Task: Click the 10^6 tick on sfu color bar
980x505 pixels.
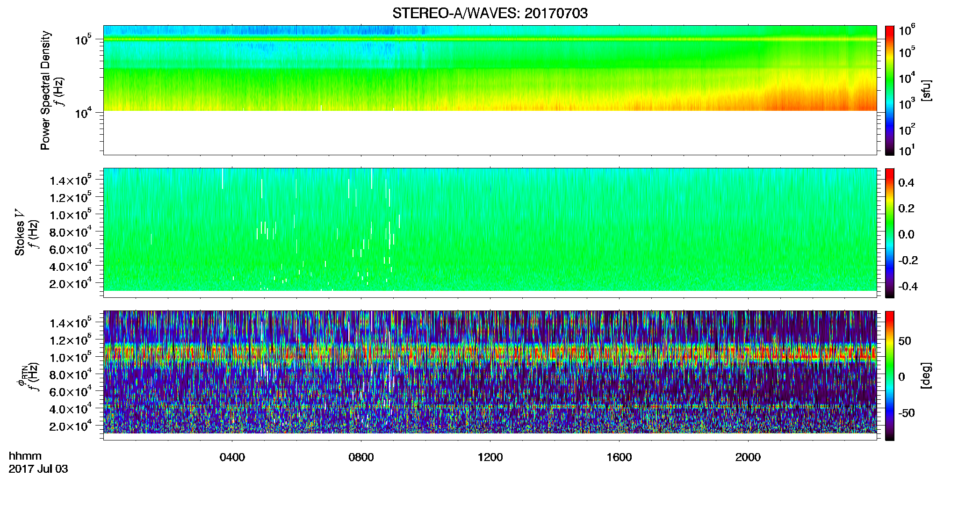Action: 907,31
